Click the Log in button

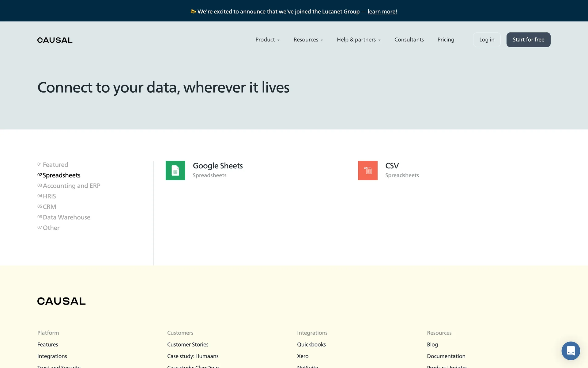tap(487, 40)
